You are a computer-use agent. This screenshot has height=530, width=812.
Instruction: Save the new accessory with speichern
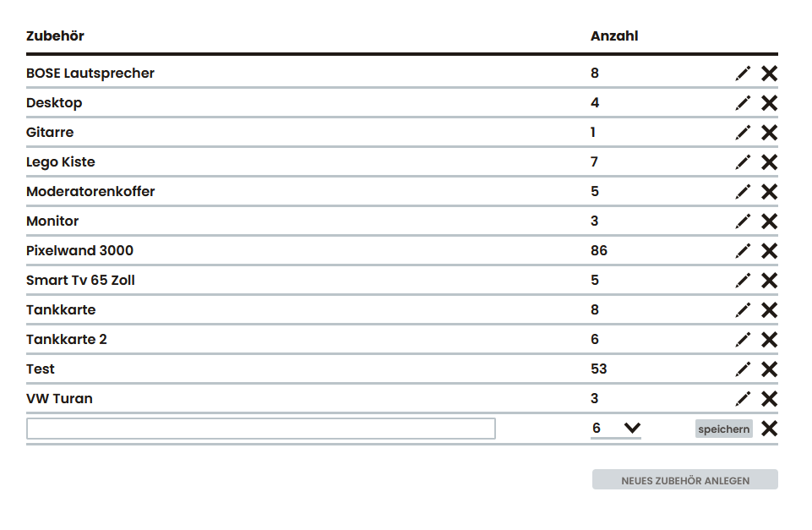tap(723, 429)
